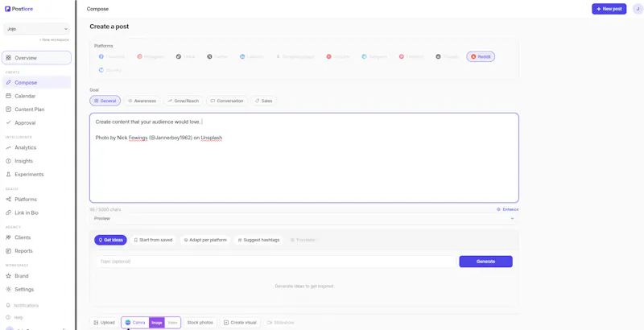Viewport: 644px width, 330px height.
Task: Toggle the LinkedIn platform chip
Action: (x=252, y=56)
